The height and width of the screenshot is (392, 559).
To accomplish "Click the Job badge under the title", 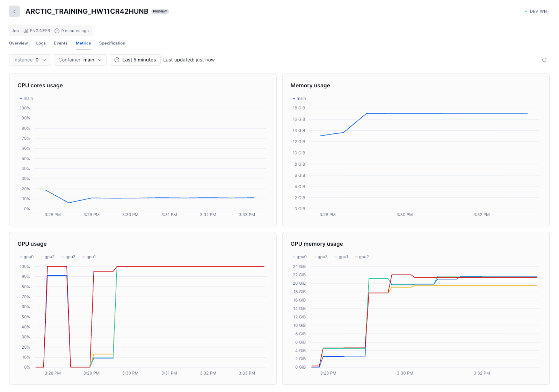I will pos(15,31).
